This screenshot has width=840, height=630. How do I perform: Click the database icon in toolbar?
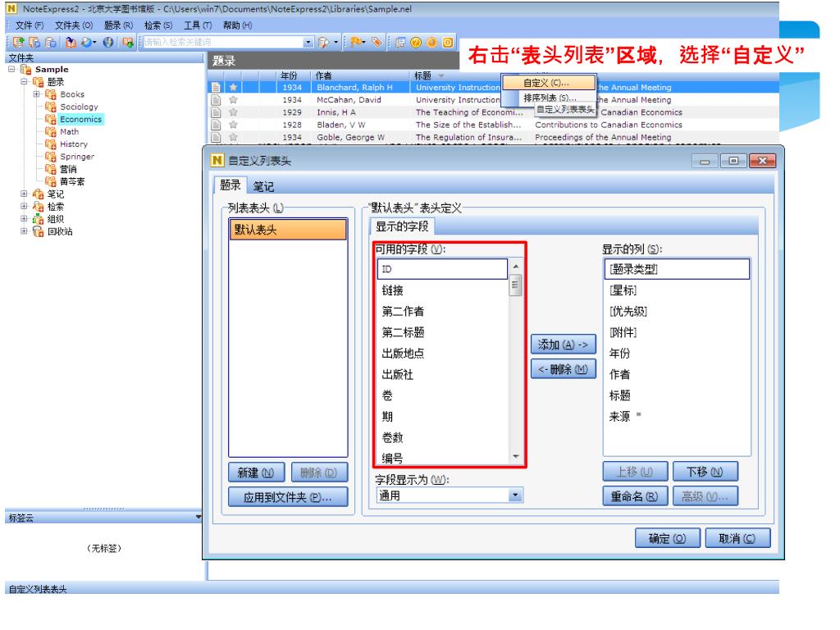[51, 43]
